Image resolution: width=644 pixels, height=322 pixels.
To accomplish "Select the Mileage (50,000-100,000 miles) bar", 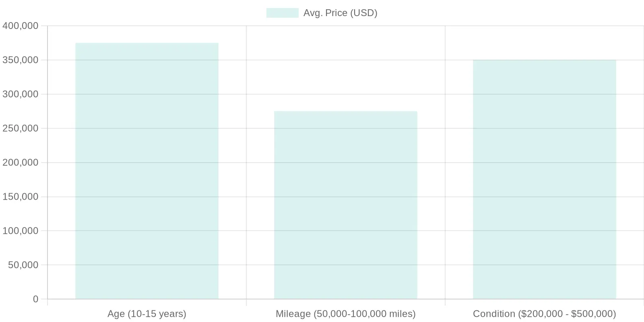I will 346,205.
